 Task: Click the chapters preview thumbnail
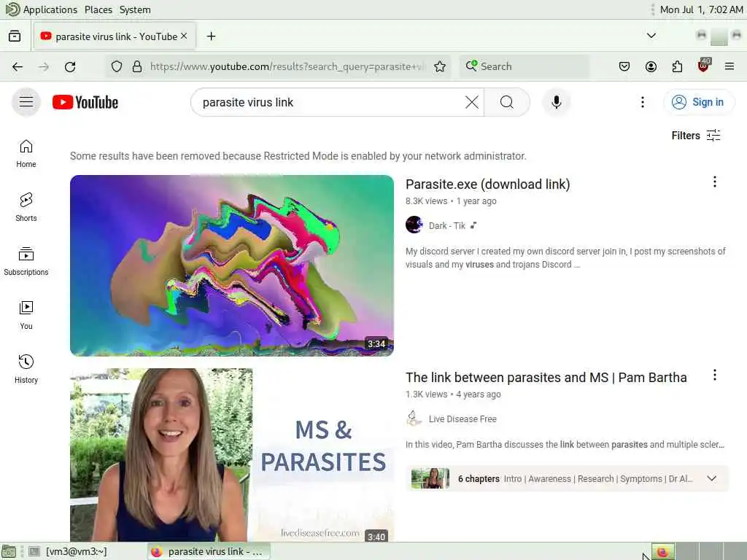click(x=430, y=478)
